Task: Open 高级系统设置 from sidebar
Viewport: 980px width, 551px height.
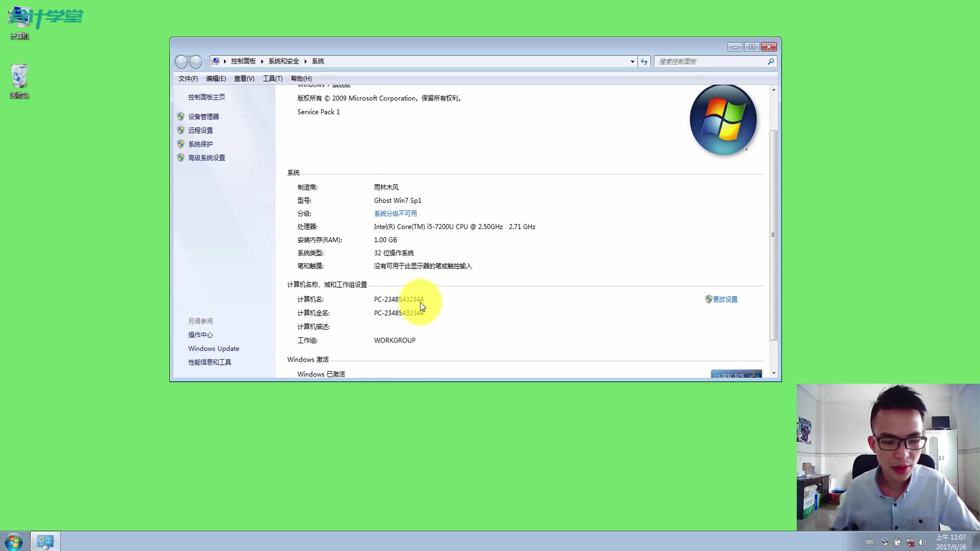Action: click(x=207, y=158)
